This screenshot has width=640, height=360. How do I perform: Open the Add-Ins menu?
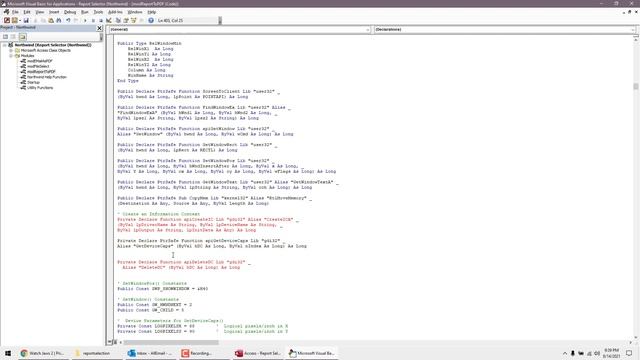tap(115, 12)
